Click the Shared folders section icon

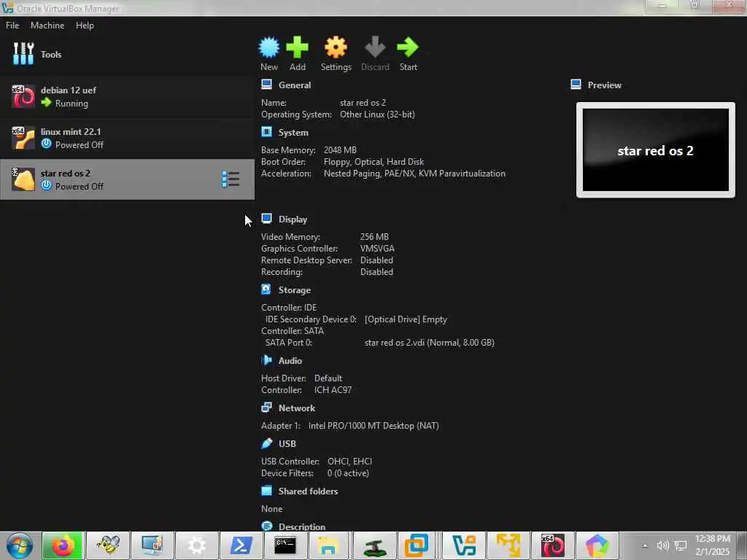point(267,491)
